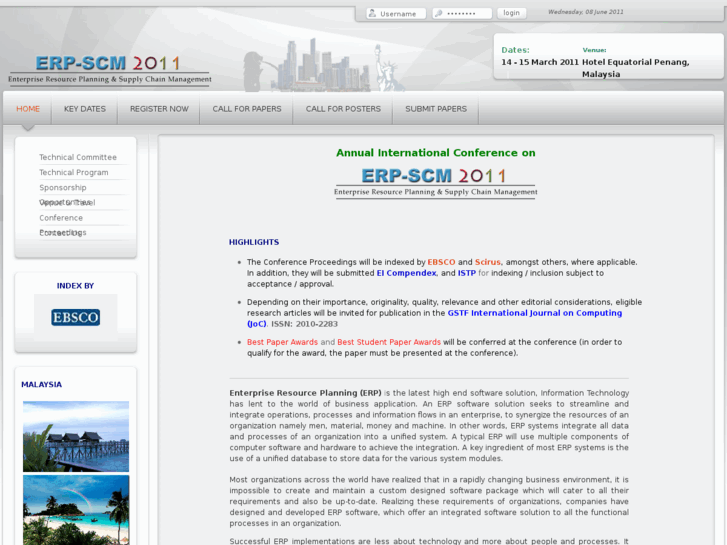Open GSTF International Journal on Computing link

(x=535, y=313)
